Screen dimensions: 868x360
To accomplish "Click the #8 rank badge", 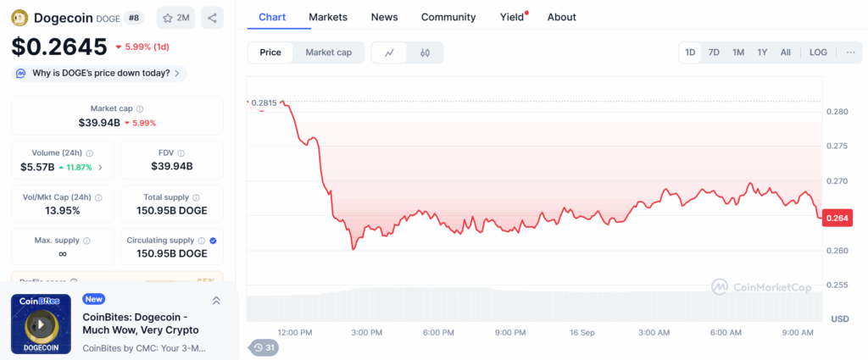I will point(133,18).
